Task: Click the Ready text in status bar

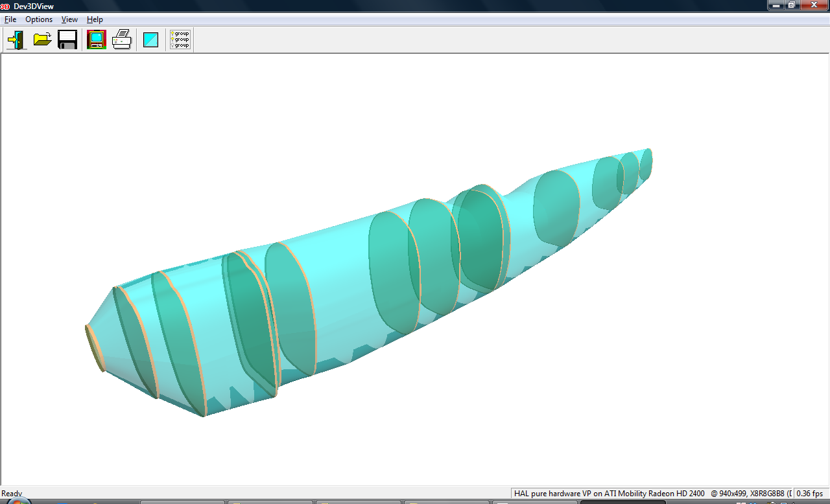Action: click(x=12, y=494)
